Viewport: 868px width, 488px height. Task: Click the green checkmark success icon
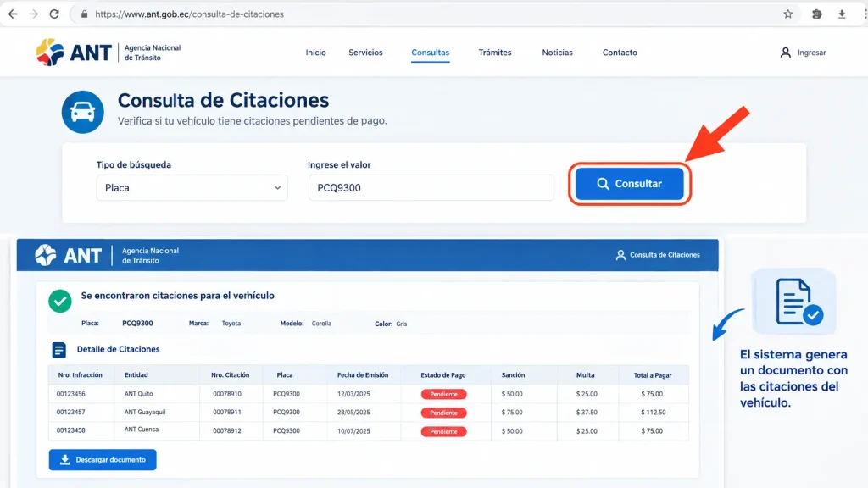tap(60, 301)
